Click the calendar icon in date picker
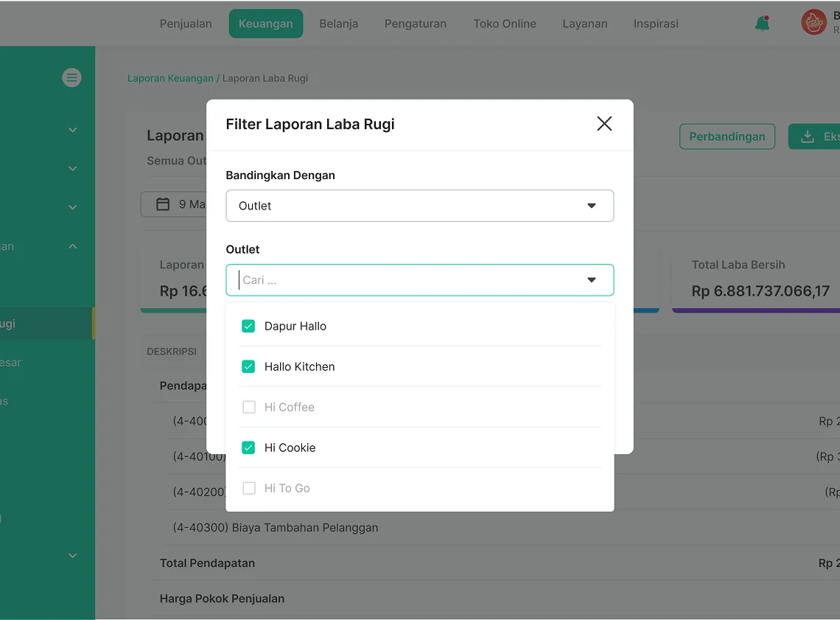This screenshot has height=620, width=840. click(x=163, y=204)
